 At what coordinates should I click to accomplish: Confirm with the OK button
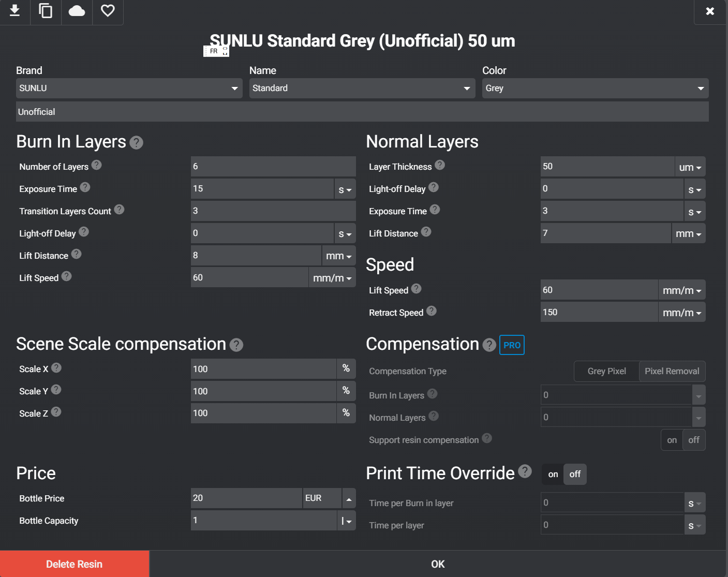438,564
